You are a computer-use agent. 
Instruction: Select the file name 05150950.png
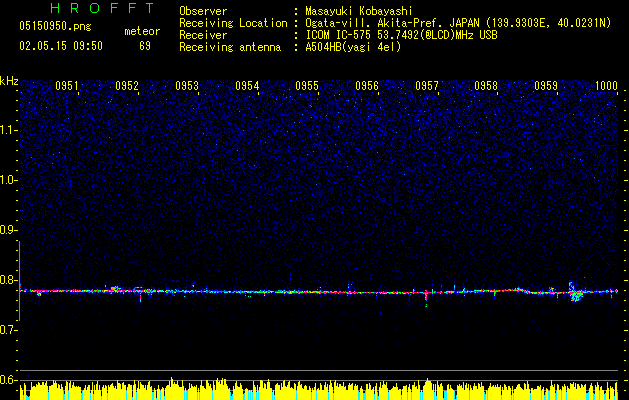coord(55,26)
